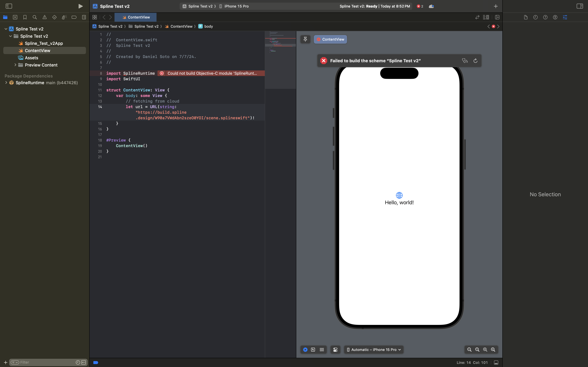Enable Selectable preview mode
The width and height of the screenshot is (588, 367).
[x=313, y=349]
